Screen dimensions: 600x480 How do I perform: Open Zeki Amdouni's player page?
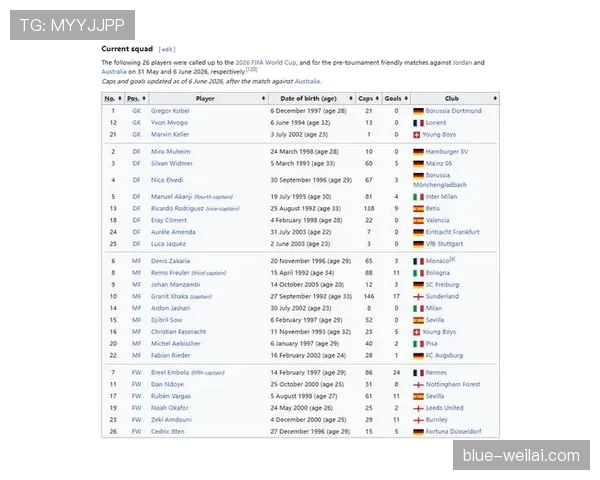click(171, 420)
